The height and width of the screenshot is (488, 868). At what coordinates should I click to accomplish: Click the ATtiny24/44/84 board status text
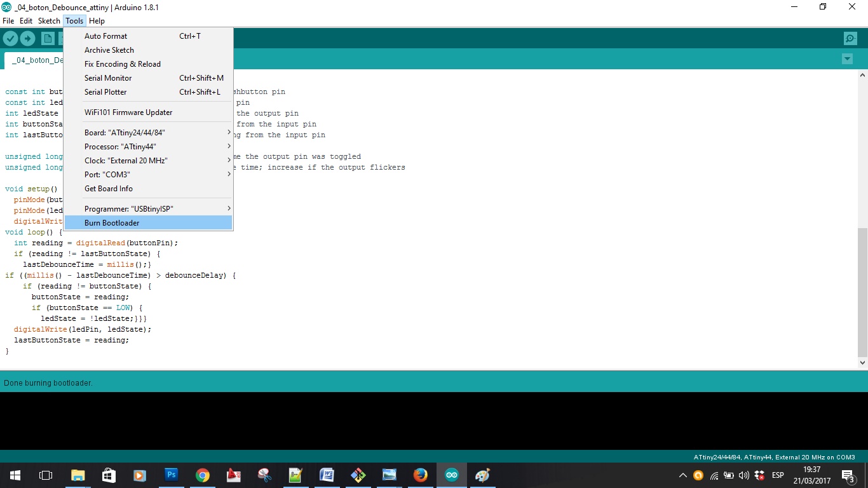click(774, 457)
